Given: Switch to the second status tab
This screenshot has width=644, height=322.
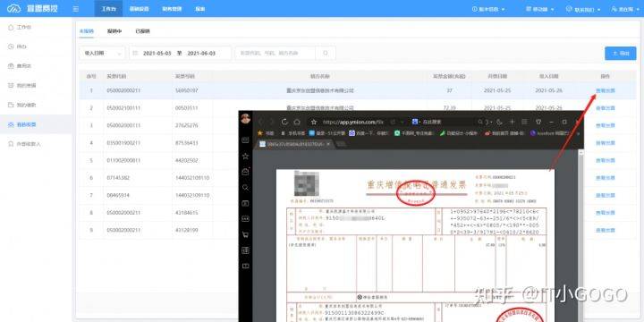Looking at the screenshot, I should pos(114,31).
